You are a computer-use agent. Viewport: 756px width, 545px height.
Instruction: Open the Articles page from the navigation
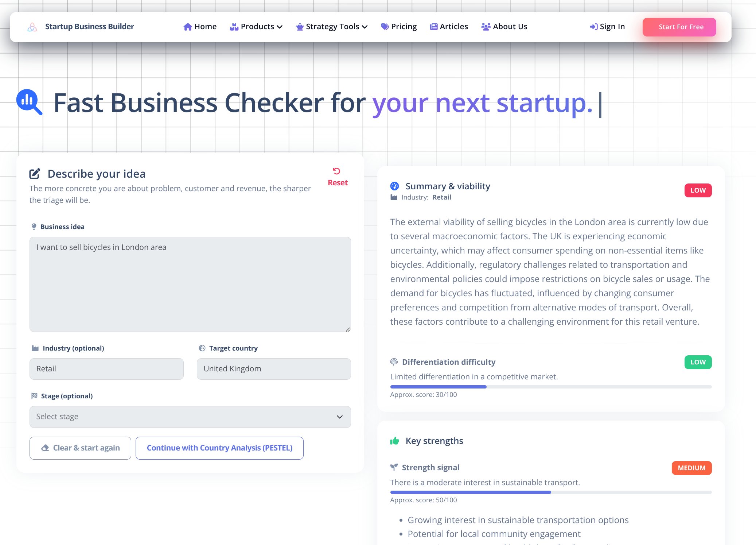click(x=453, y=26)
